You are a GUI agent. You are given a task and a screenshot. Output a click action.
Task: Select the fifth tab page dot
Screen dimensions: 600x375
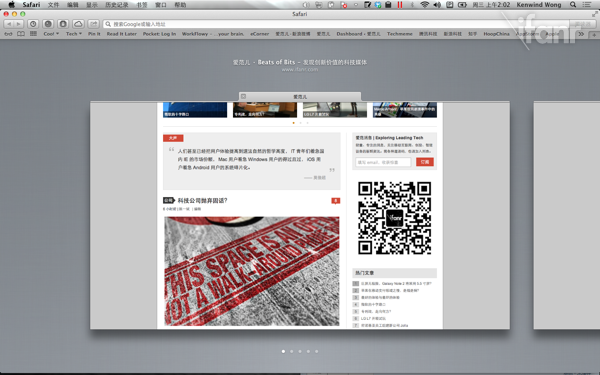[316, 351]
